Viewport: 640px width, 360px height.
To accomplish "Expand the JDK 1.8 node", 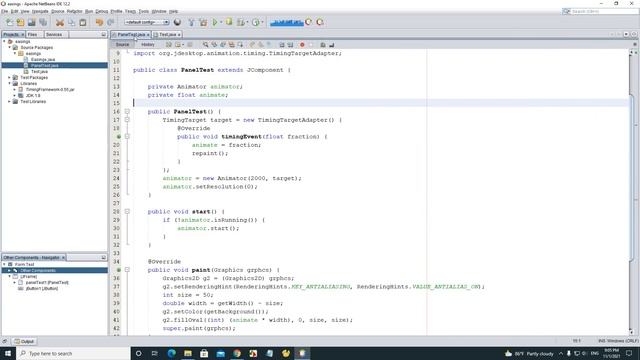I will 15,95.
